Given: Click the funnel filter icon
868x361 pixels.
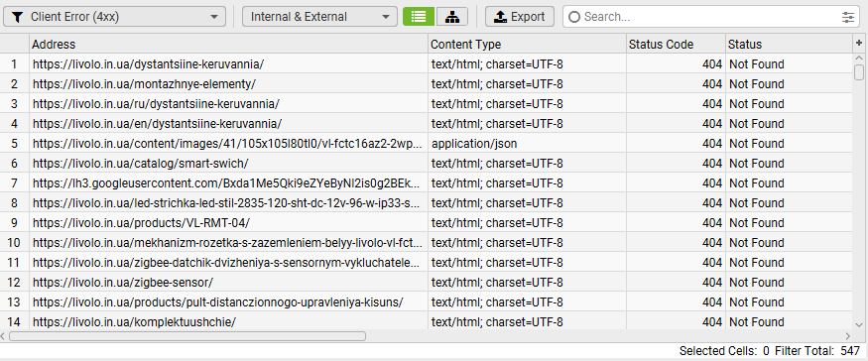Looking at the screenshot, I should click(x=17, y=17).
